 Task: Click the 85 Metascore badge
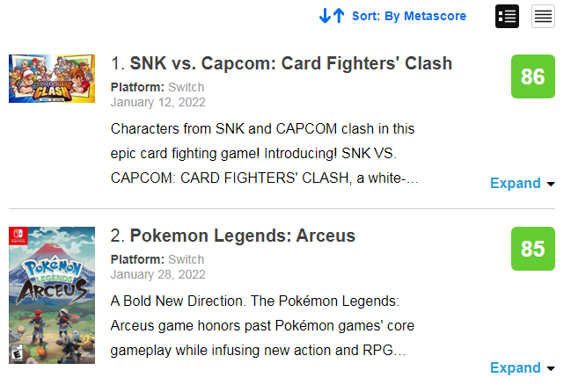coord(533,249)
